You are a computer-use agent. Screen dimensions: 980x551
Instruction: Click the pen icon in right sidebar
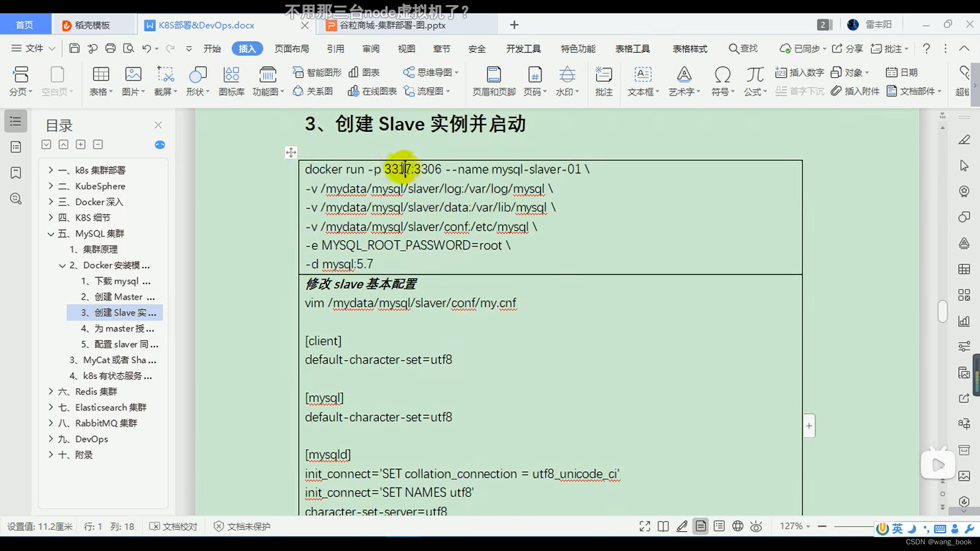pyautogui.click(x=964, y=140)
